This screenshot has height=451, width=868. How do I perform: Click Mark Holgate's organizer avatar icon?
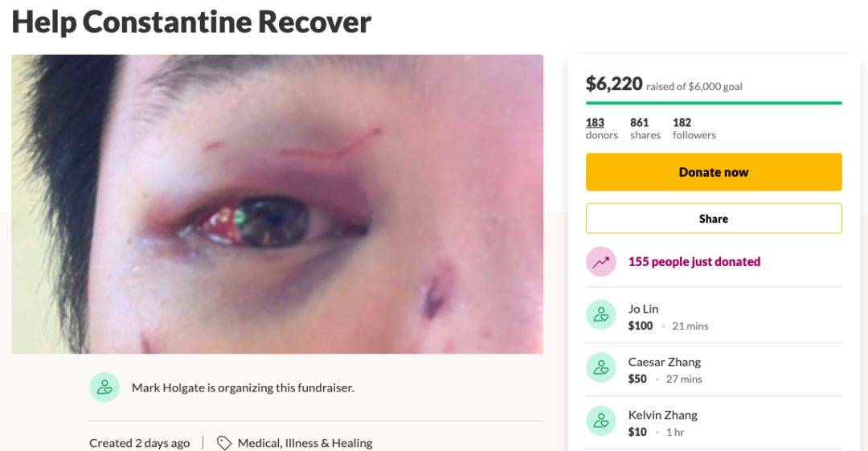coord(104,387)
